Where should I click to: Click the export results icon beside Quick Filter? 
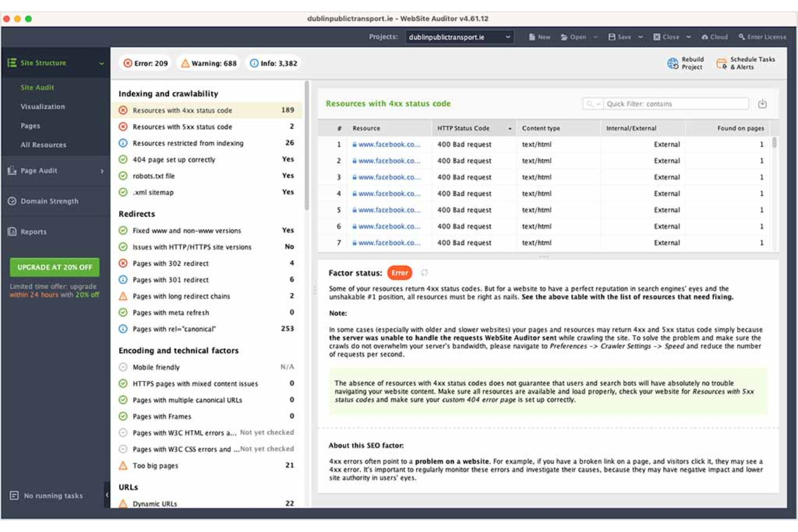761,103
